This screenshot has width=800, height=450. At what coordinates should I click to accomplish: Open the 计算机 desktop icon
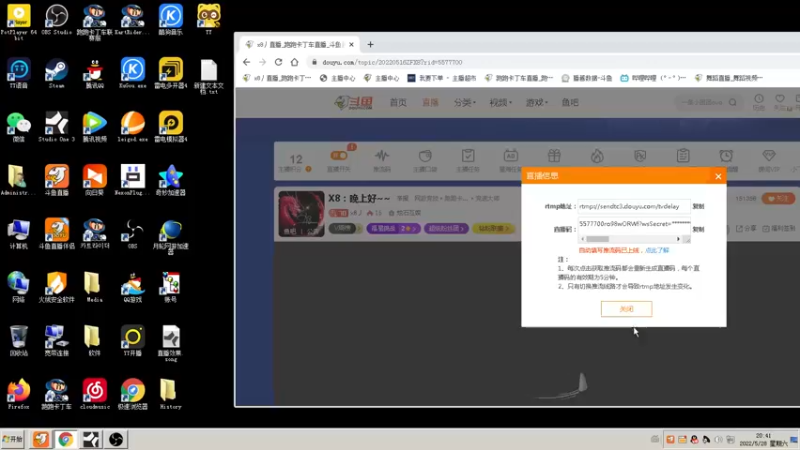point(18,234)
